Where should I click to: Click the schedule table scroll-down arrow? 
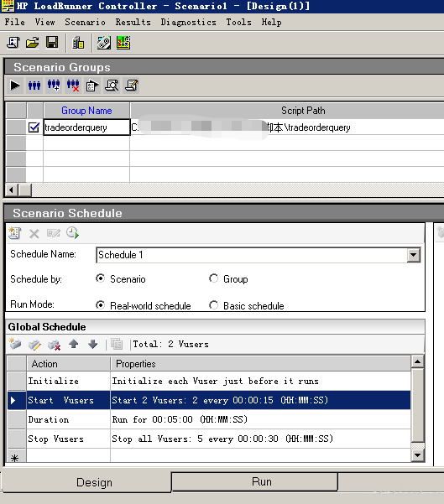point(418,455)
